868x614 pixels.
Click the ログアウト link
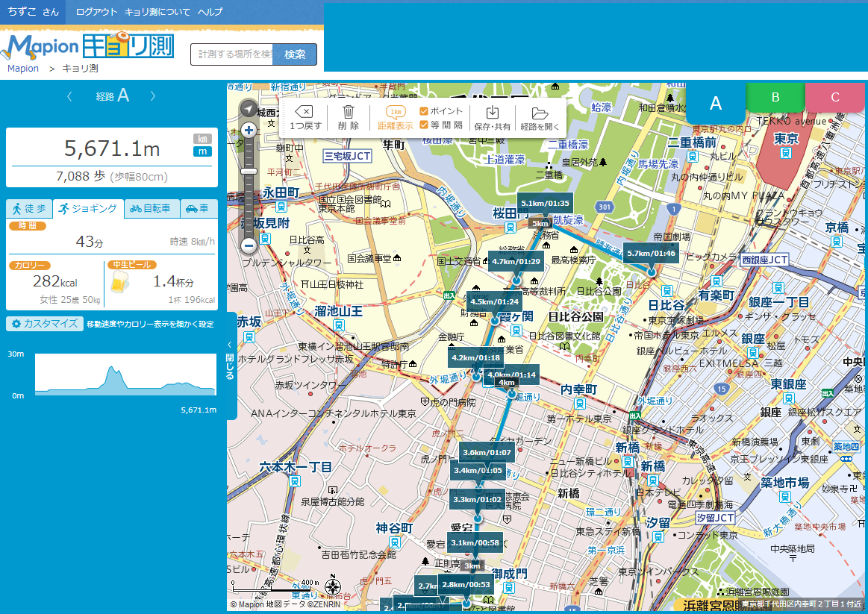(x=96, y=12)
